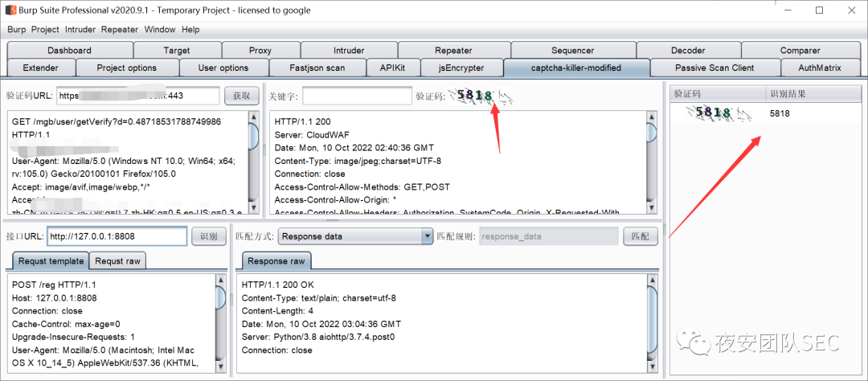The image size is (868, 381).
Task: Switch to the Proxy tab
Action: tap(260, 50)
